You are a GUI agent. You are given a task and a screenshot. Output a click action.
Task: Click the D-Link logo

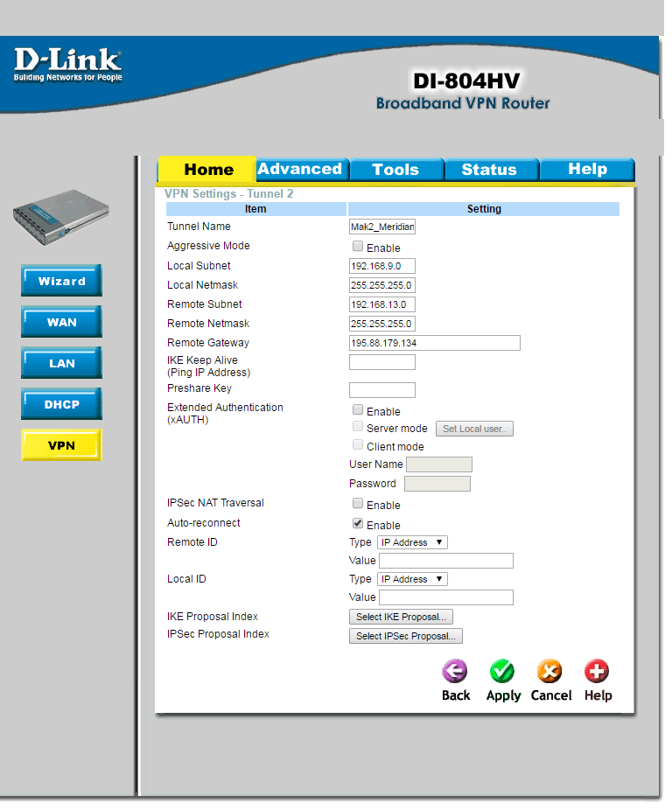click(67, 65)
